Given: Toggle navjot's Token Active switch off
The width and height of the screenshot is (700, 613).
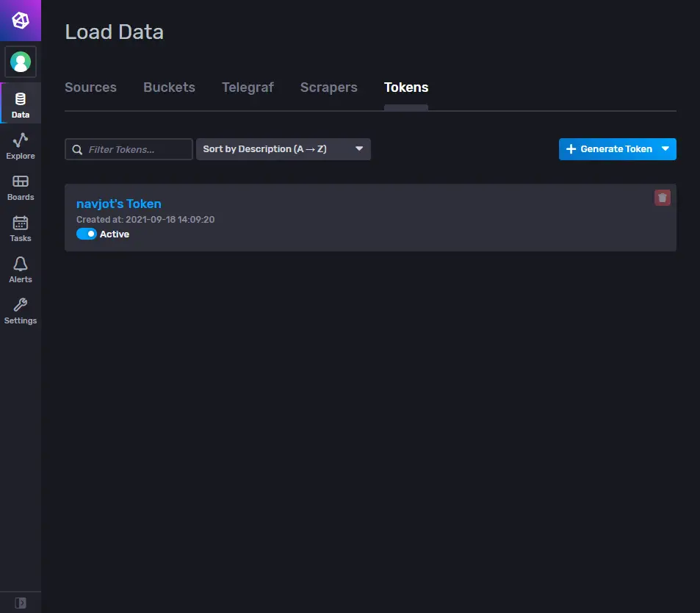Looking at the screenshot, I should coord(86,234).
